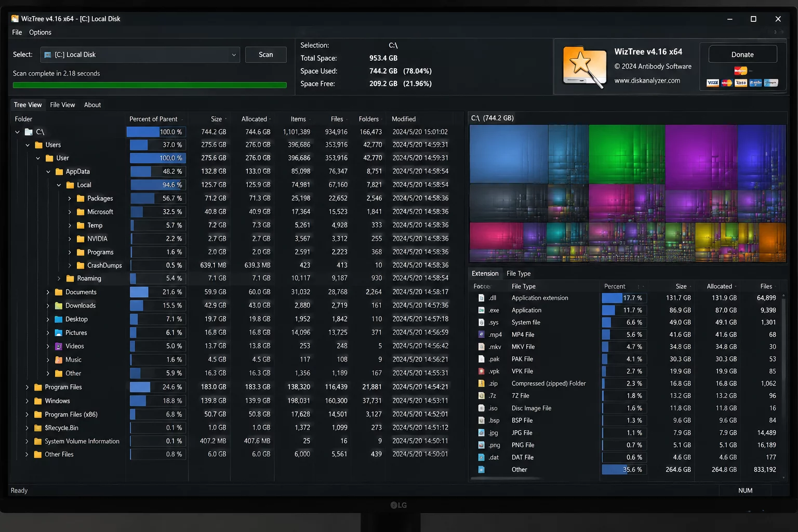Click the Videos folder icon
Screen dimensions: 798x532
coord(59,346)
